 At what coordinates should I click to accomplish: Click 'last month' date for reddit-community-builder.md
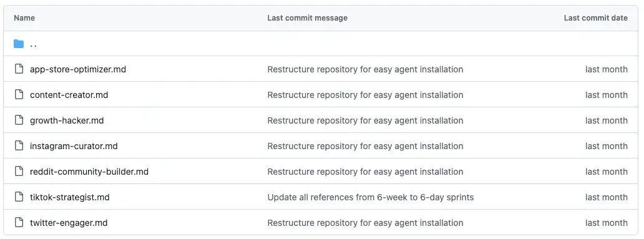[x=606, y=172]
